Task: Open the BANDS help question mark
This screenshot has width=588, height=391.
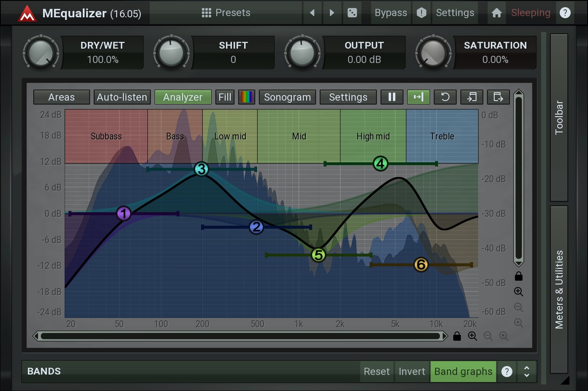Action: 507,372
